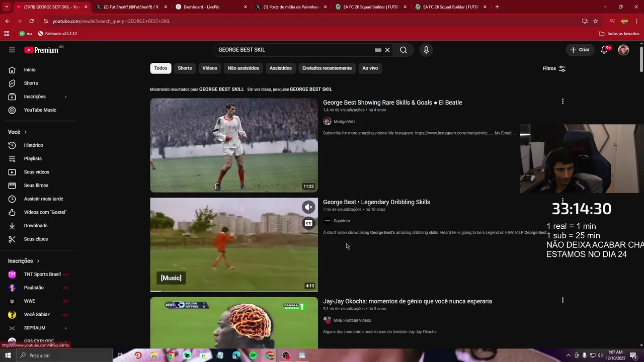Open MRB Football Videos channel
Viewport: 644px width, 362px height.
coord(352,320)
